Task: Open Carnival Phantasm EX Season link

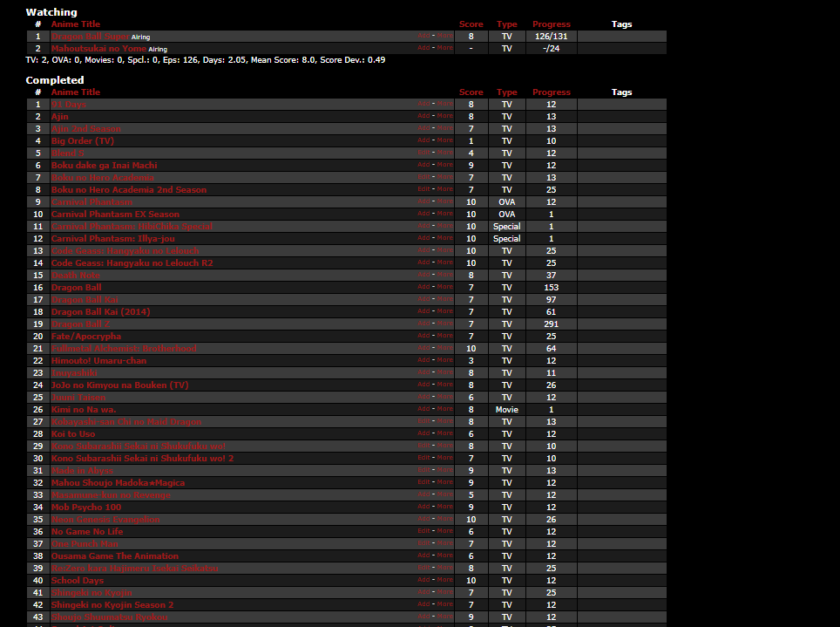Action: pos(115,214)
